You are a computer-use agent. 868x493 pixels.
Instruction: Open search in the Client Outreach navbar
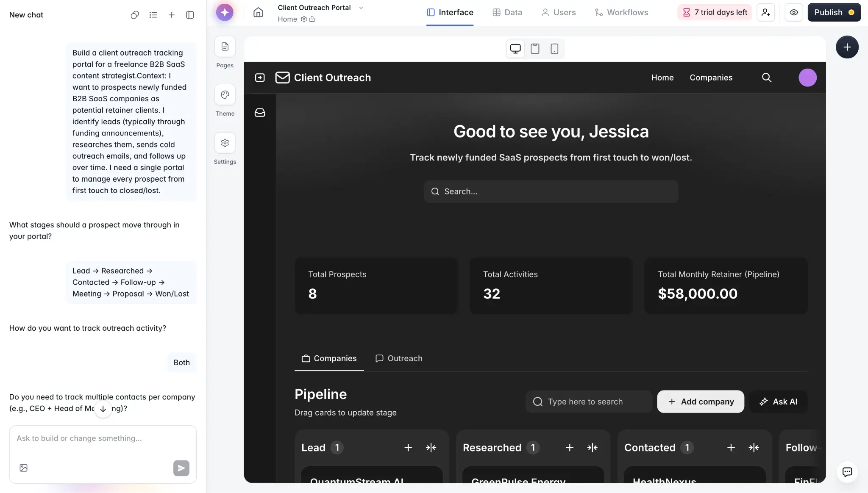(767, 78)
